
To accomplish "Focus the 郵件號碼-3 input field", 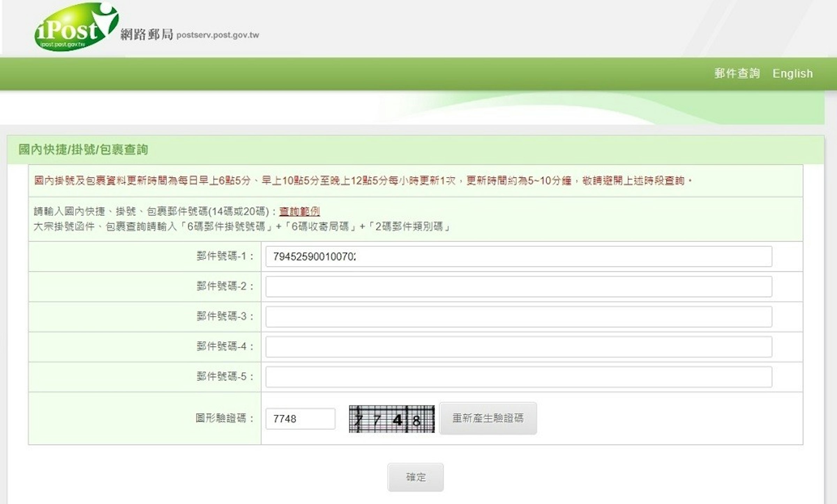I will coord(519,316).
